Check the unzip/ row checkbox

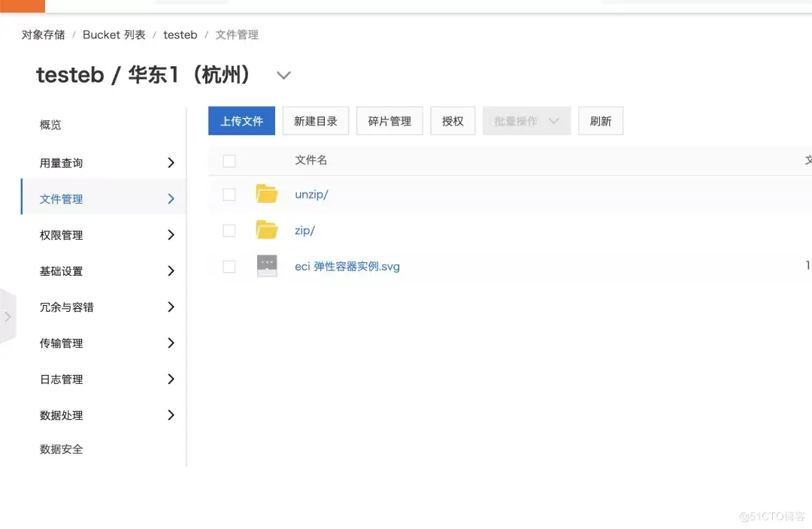pos(229,194)
